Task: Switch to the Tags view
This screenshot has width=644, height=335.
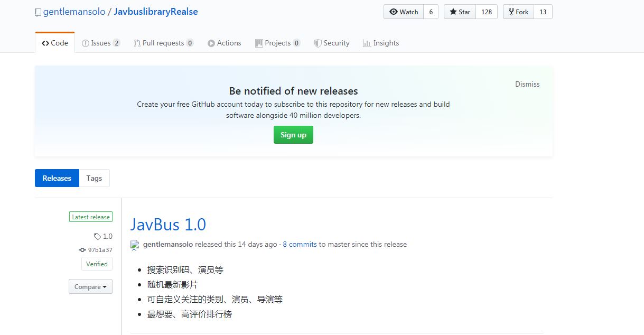Action: click(94, 178)
